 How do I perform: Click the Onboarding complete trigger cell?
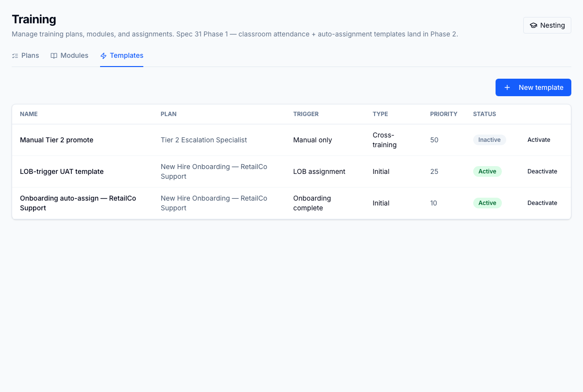click(x=312, y=203)
